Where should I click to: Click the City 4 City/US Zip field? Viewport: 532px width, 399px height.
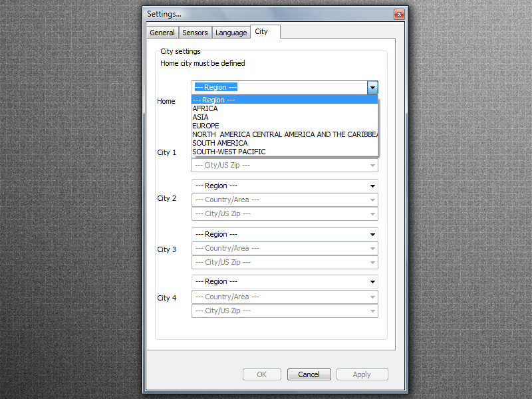tap(285, 311)
